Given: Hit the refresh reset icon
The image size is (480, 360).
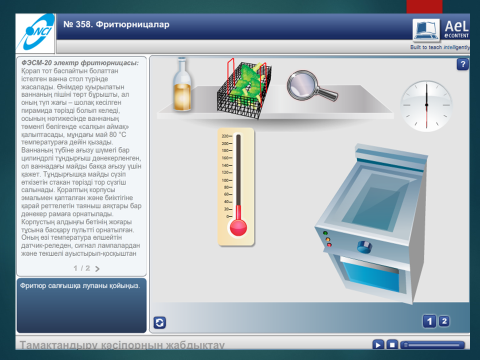Looking at the screenshot, I should click(x=160, y=323).
